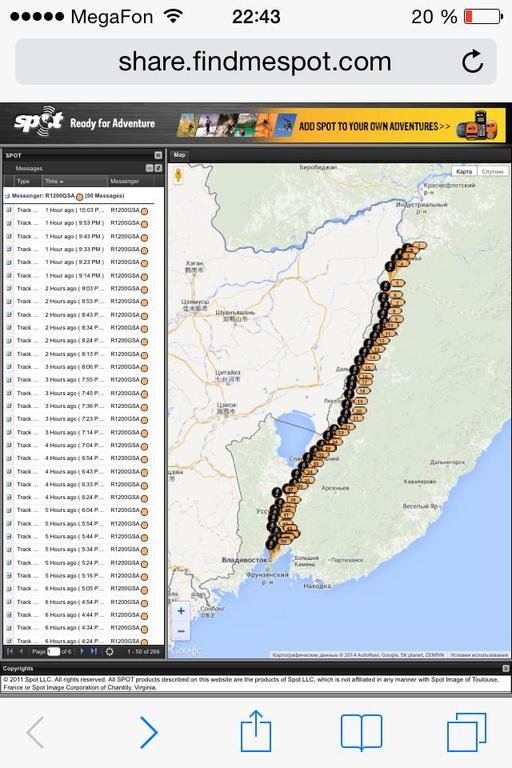Expand the 10:03 PM track row
512x768 pixels.
click(9, 210)
